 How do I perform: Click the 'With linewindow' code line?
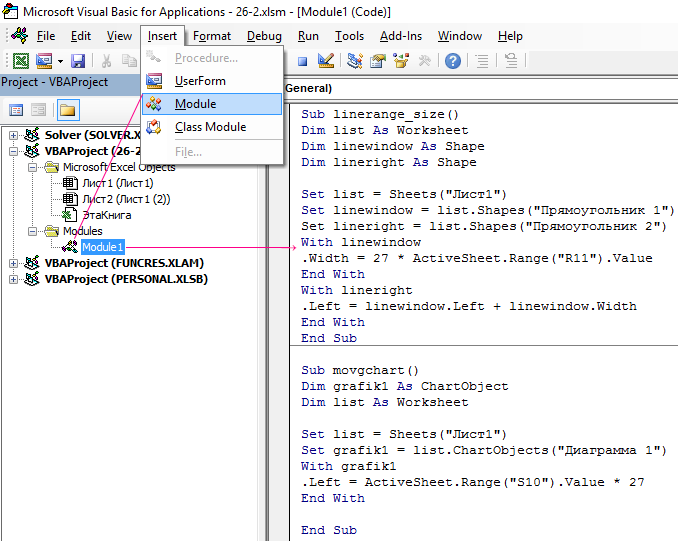tap(361, 242)
